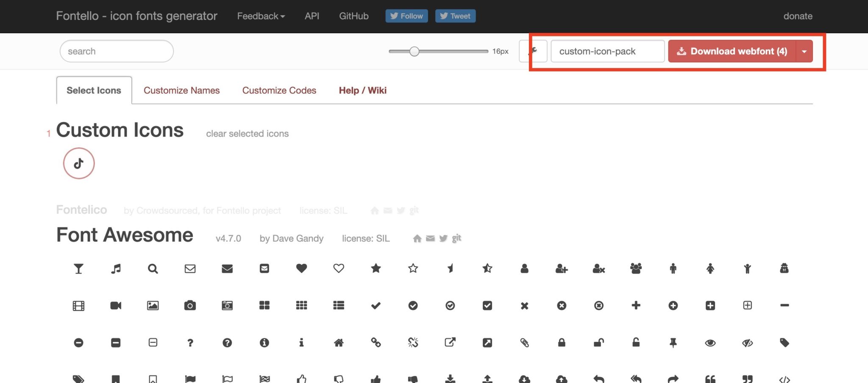Open advanced settings via the wrench icon
Viewport: 868px width, 383px height.
click(533, 51)
